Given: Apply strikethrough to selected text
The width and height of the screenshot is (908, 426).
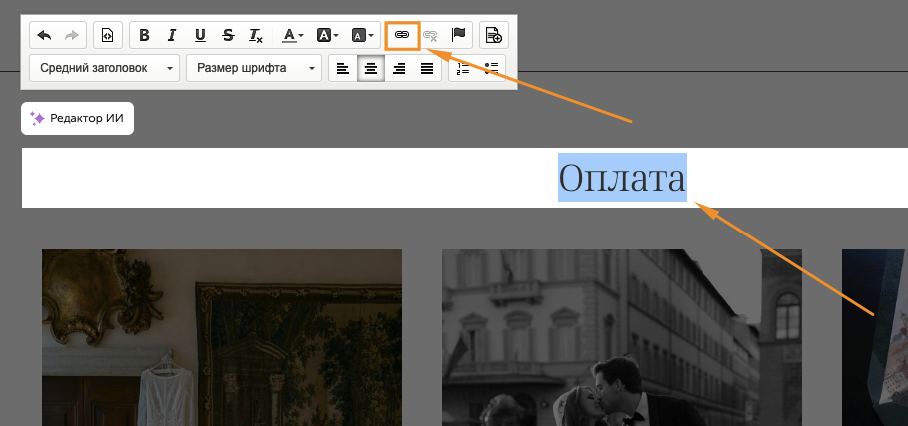Looking at the screenshot, I should coord(228,35).
